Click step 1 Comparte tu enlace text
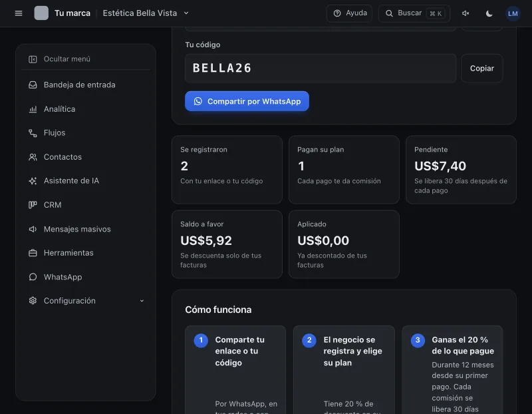Screen dimensions: 532x414 coord(239,351)
